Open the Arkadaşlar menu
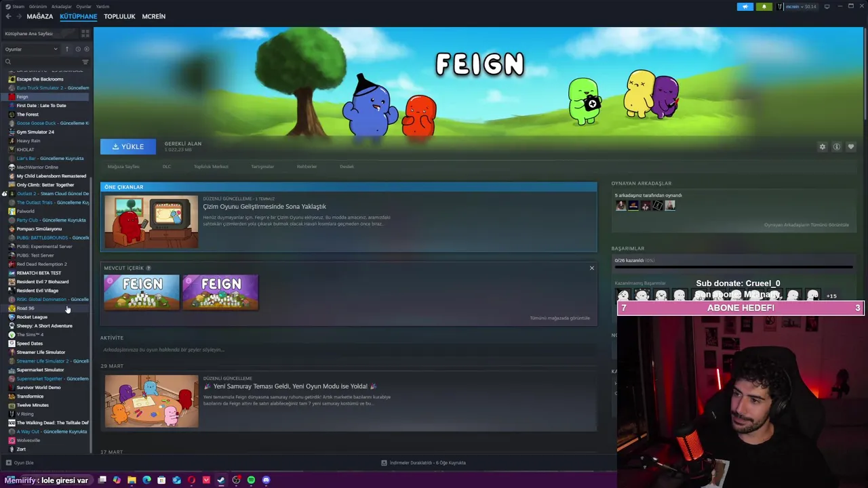 click(x=62, y=7)
